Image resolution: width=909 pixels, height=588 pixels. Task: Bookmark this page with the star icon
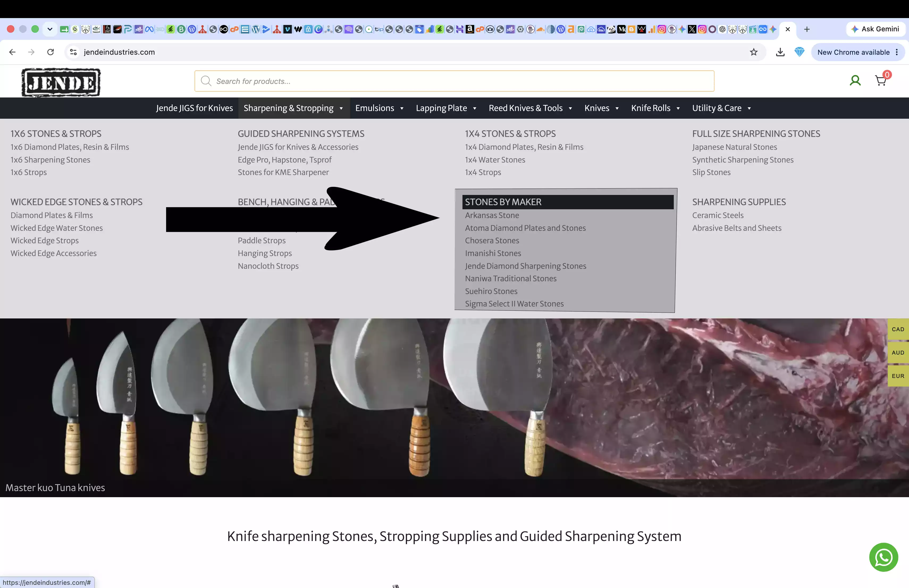point(753,52)
